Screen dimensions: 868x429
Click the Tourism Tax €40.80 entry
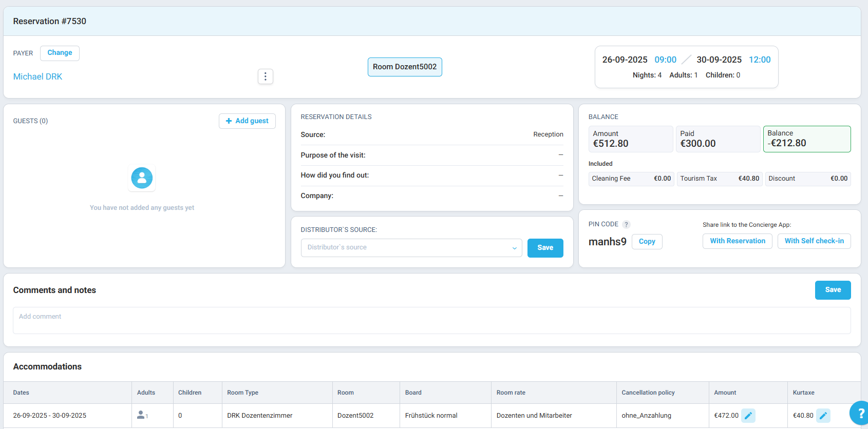point(720,179)
